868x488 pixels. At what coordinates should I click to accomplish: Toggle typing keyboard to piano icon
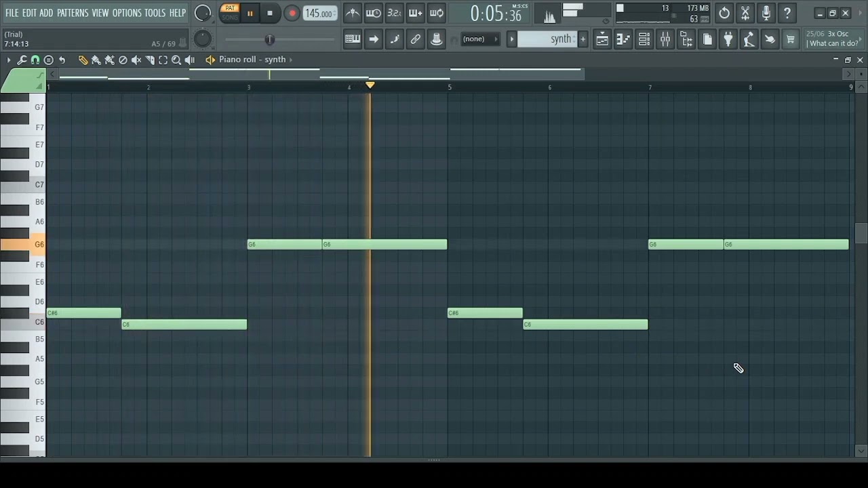click(352, 39)
